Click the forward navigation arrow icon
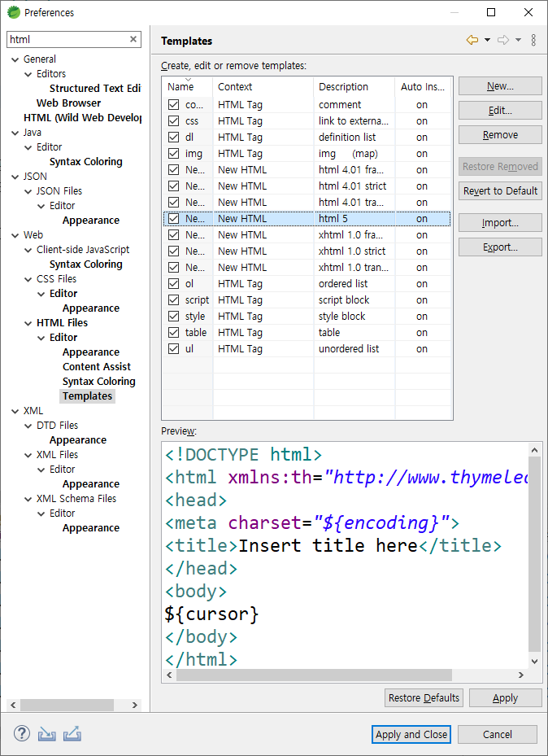 [503, 40]
